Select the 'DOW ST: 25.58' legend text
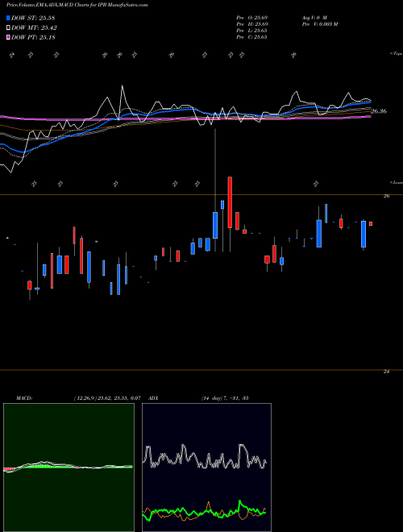This screenshot has width=403, height=532. 33,18
